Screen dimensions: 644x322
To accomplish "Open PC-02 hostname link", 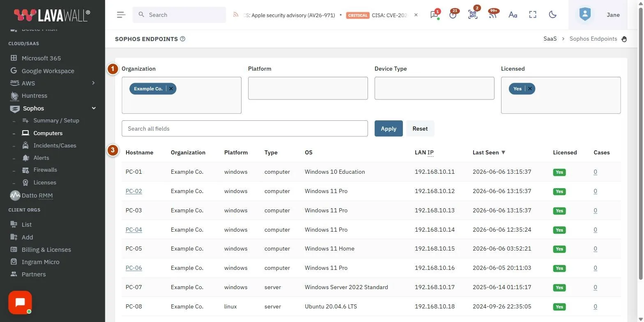I will click(134, 191).
